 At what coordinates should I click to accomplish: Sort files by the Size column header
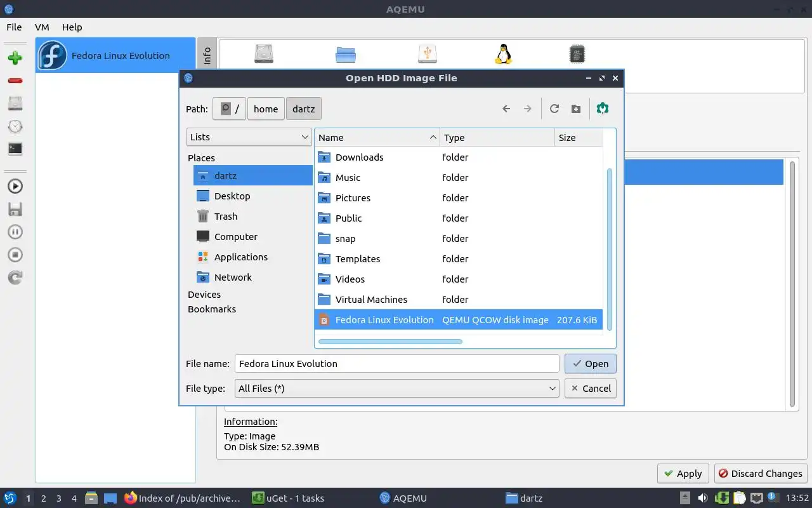pos(579,138)
